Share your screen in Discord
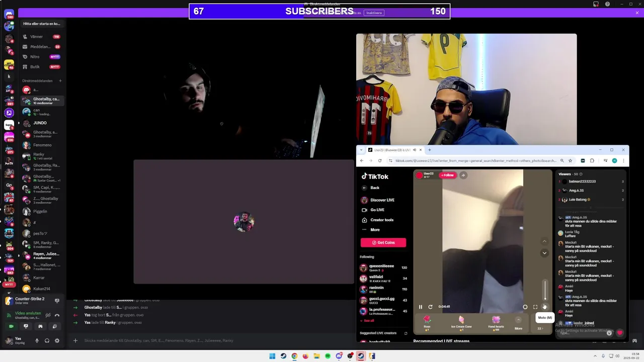The height and width of the screenshot is (362, 644). pos(26,326)
